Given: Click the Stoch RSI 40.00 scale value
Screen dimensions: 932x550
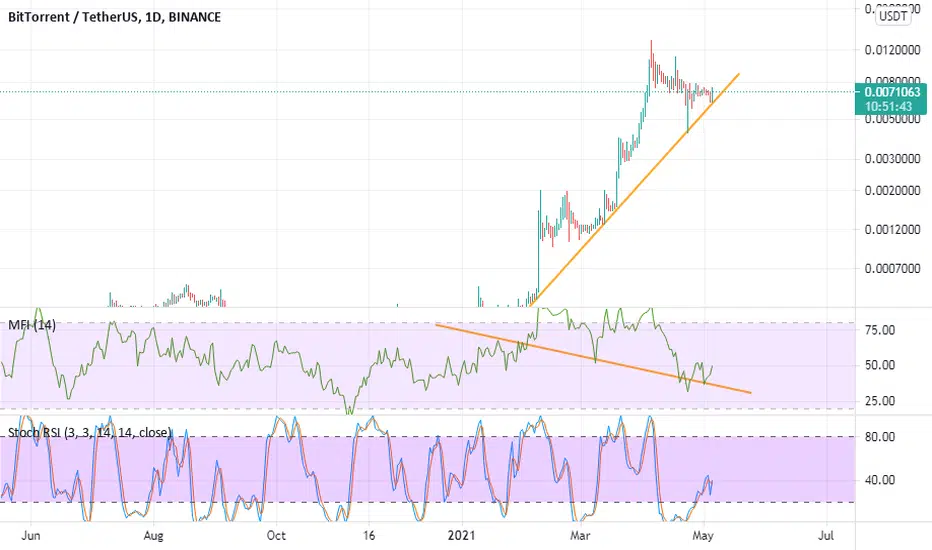Looking at the screenshot, I should coord(880,480).
